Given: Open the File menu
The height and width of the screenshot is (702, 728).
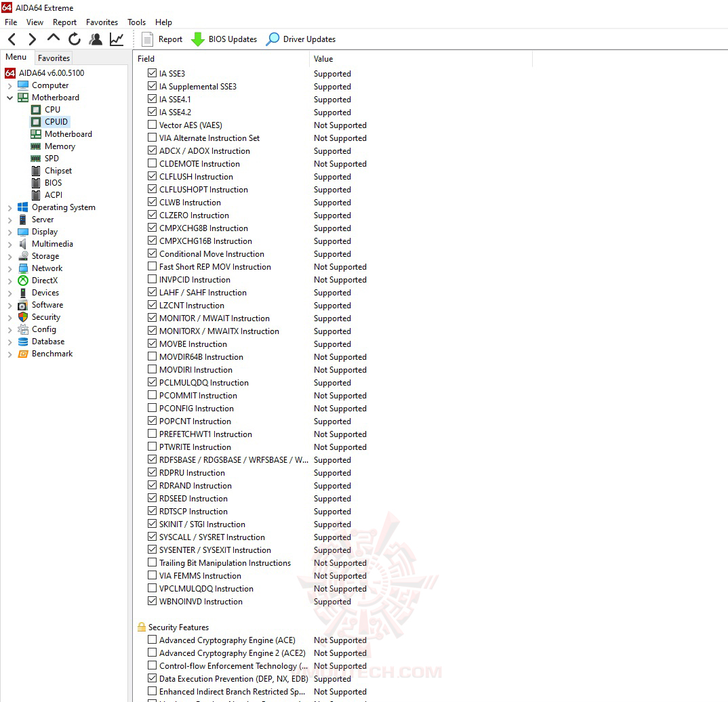Looking at the screenshot, I should point(11,22).
